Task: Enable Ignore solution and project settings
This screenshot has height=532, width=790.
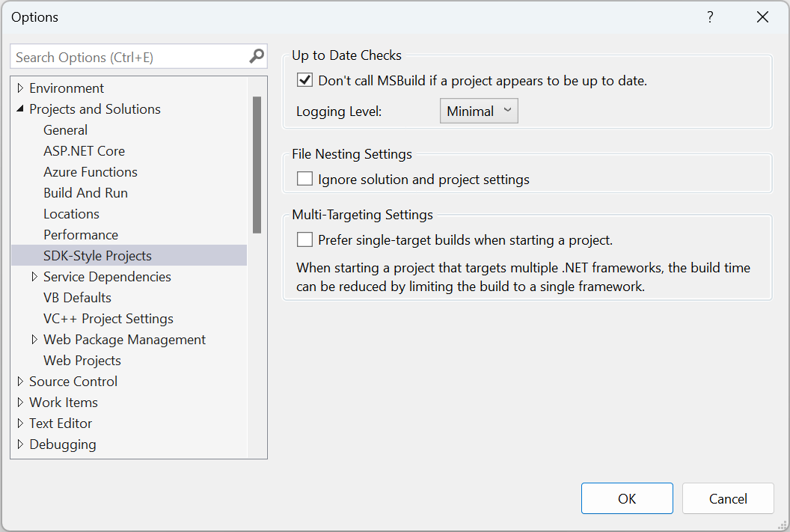Action: (304, 179)
